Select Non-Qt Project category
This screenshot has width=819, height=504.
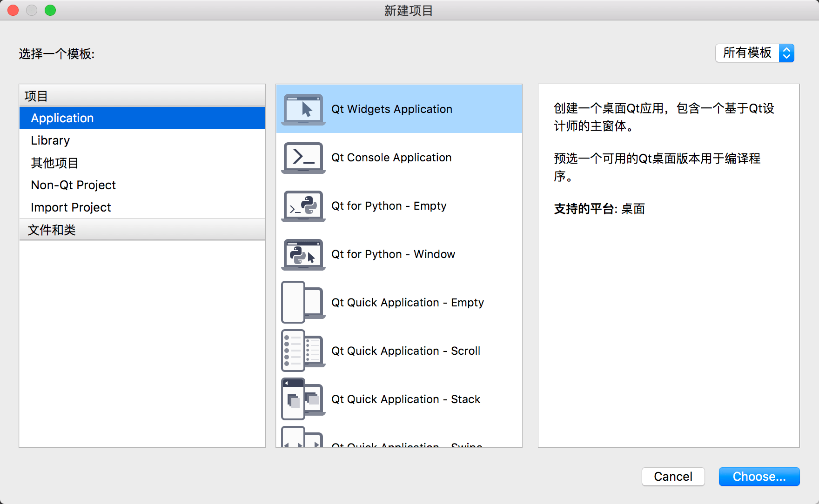(142, 185)
